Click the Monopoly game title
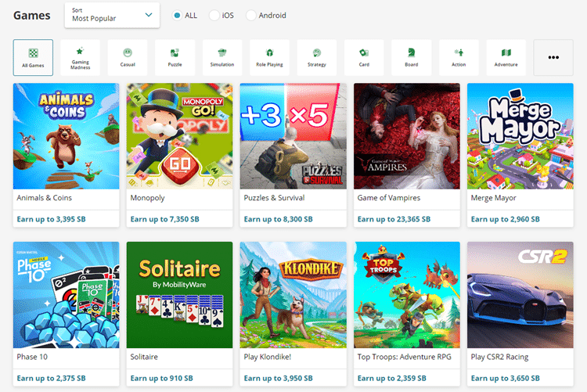587x392 pixels. tap(147, 198)
